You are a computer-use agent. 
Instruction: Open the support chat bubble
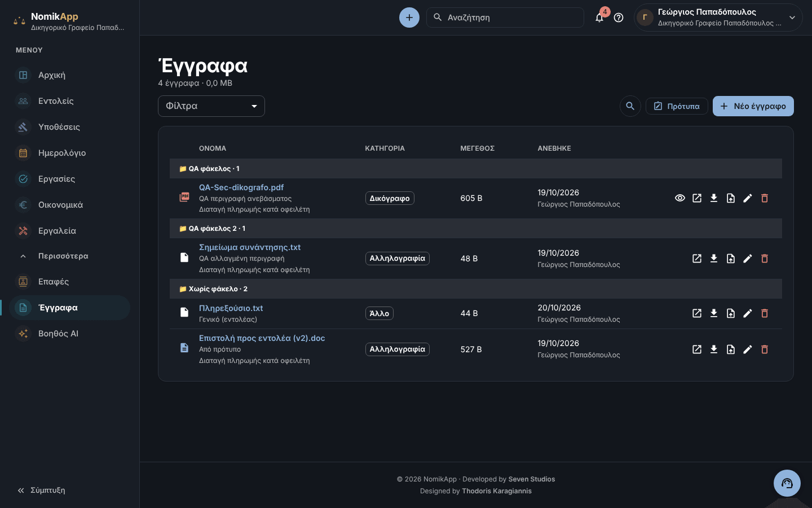[x=787, y=483]
